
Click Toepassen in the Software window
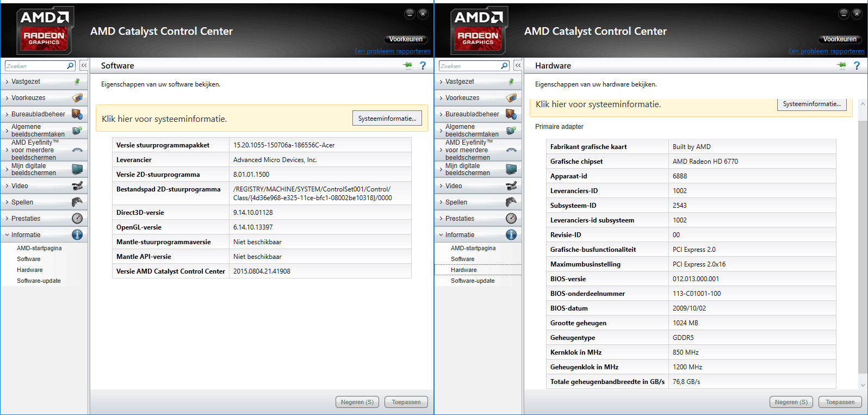point(406,402)
